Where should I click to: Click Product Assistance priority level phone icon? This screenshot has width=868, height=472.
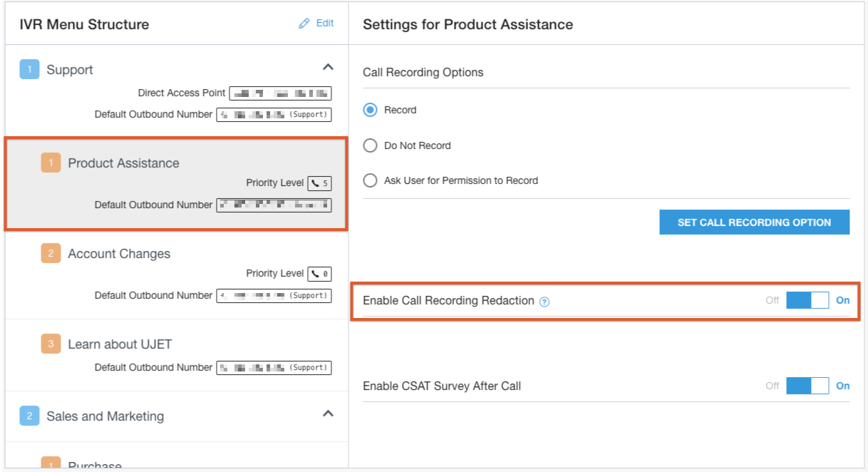pos(315,183)
